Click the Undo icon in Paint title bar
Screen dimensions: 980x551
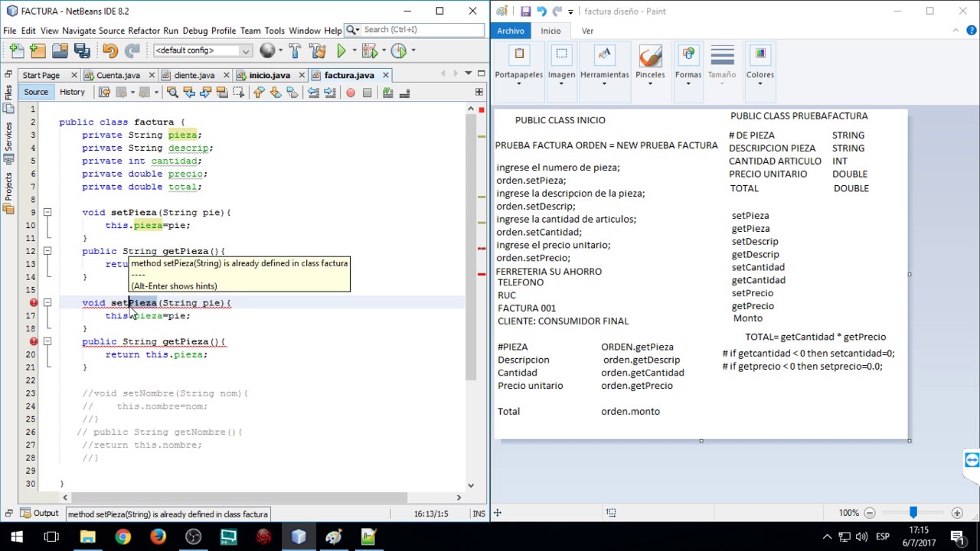542,11
